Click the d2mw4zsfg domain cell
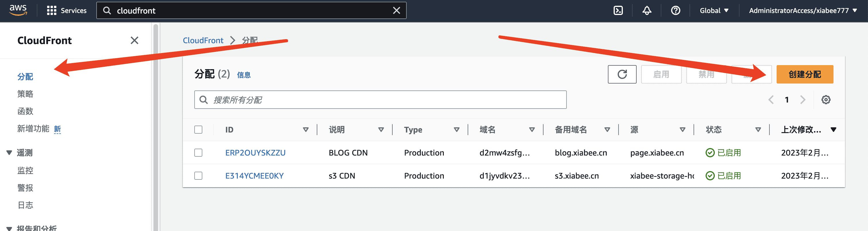 504,153
